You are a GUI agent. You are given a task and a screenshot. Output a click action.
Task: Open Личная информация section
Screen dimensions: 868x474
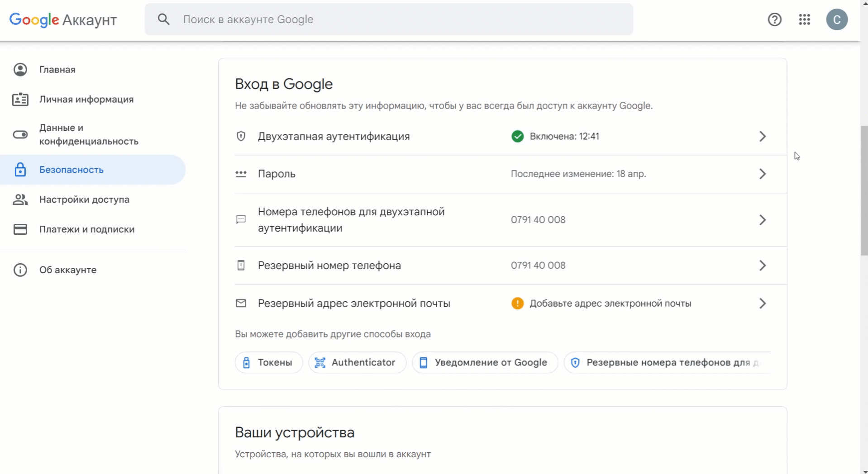93,99
